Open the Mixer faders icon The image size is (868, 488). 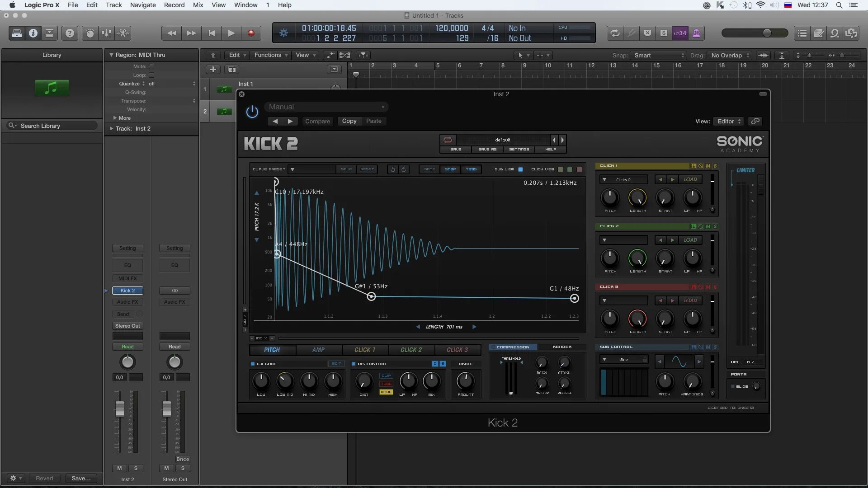point(106,33)
